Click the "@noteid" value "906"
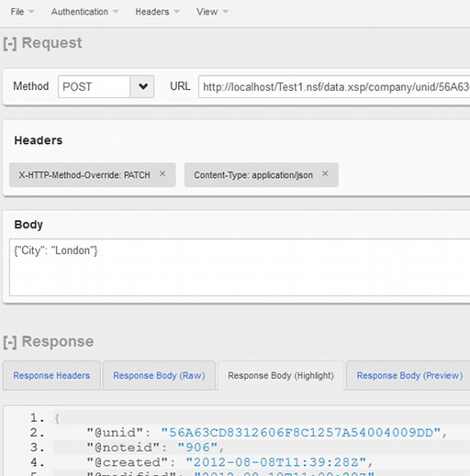The height and width of the screenshot is (476, 470). click(x=197, y=448)
